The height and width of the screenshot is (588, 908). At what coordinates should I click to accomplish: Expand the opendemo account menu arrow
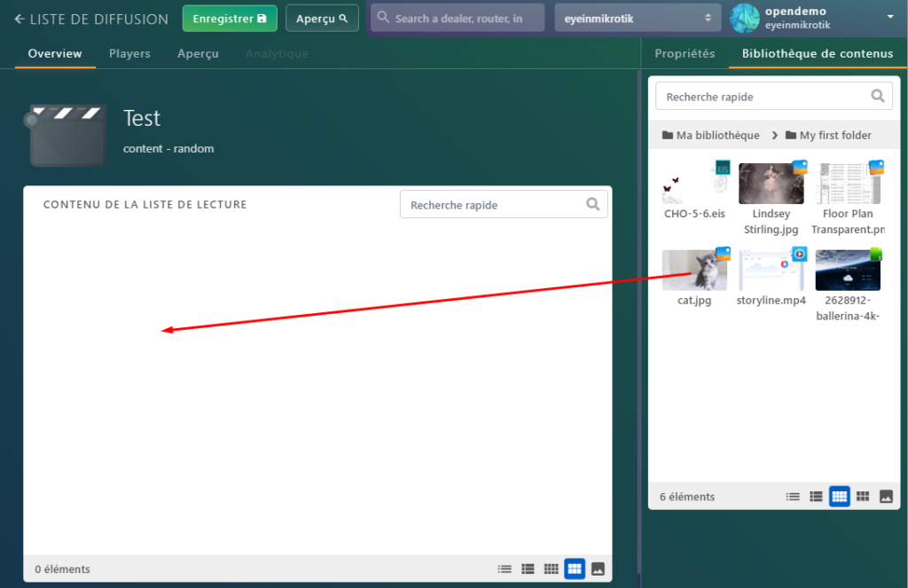click(x=889, y=18)
